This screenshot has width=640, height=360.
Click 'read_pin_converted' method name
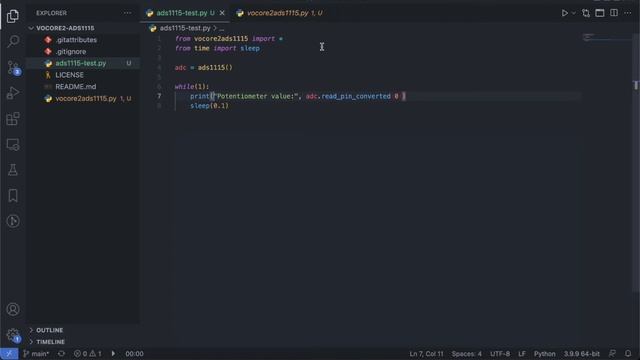(356, 96)
